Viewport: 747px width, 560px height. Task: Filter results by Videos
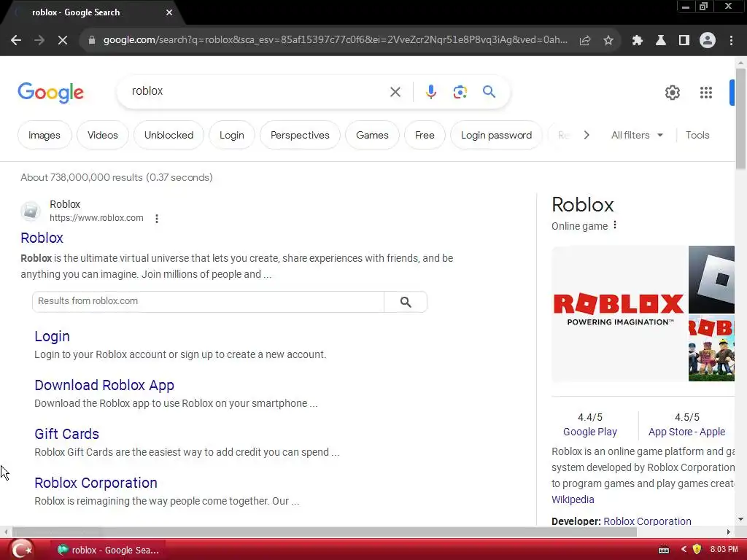point(102,135)
